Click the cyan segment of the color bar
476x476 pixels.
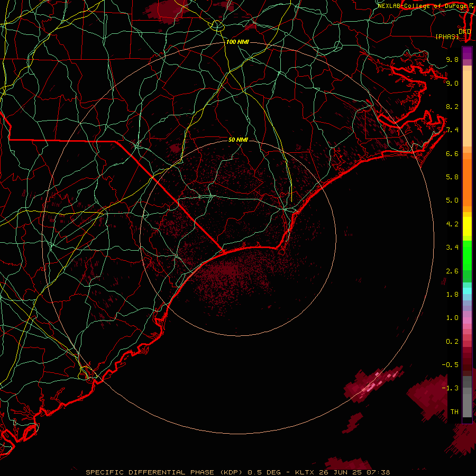click(467, 291)
